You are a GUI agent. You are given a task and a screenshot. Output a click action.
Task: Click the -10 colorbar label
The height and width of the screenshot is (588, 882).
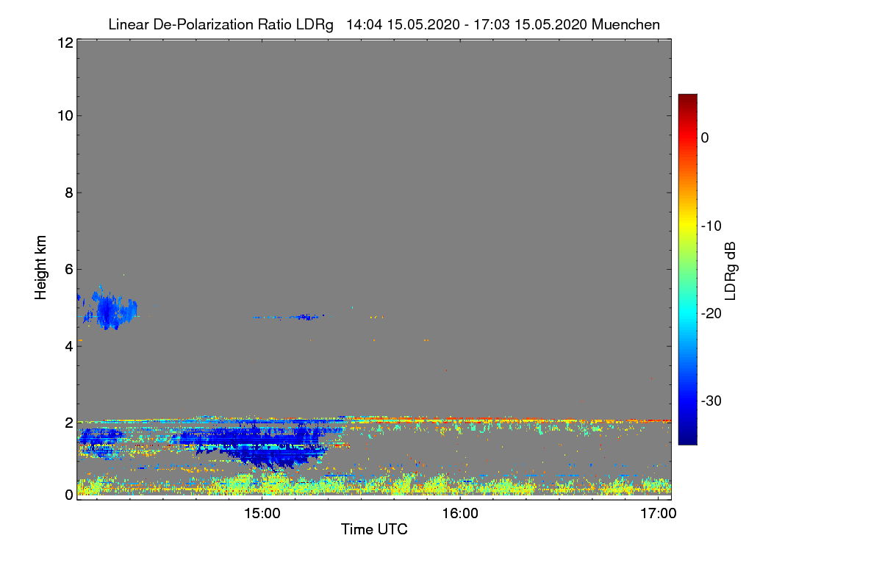(x=712, y=226)
